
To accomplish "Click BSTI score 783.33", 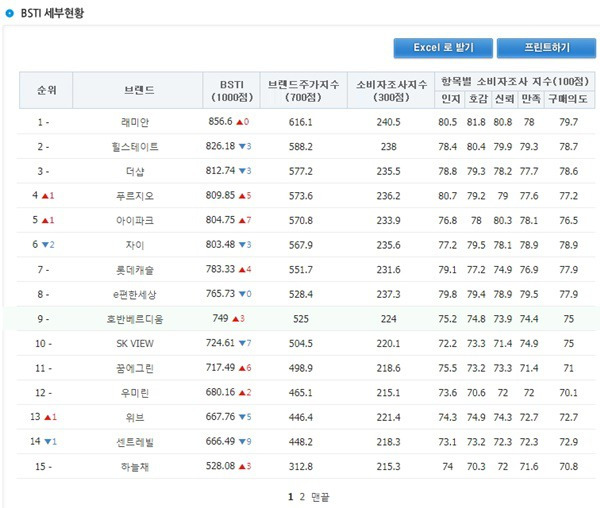I will [x=220, y=269].
